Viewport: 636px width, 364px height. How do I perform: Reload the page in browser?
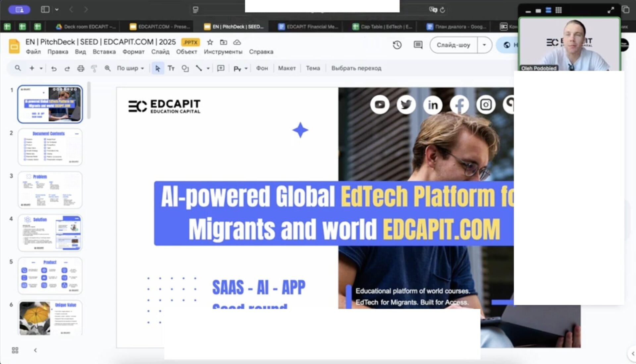443,10
